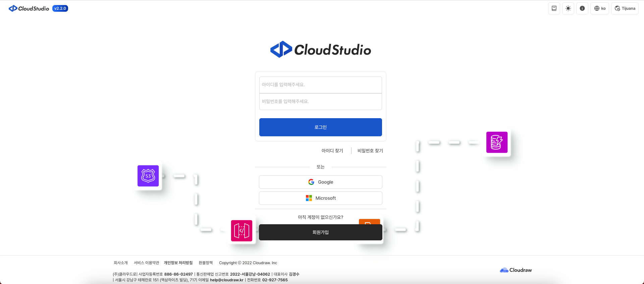Click the pink API gateway icon
The height and width of the screenshot is (284, 644).
click(x=241, y=231)
